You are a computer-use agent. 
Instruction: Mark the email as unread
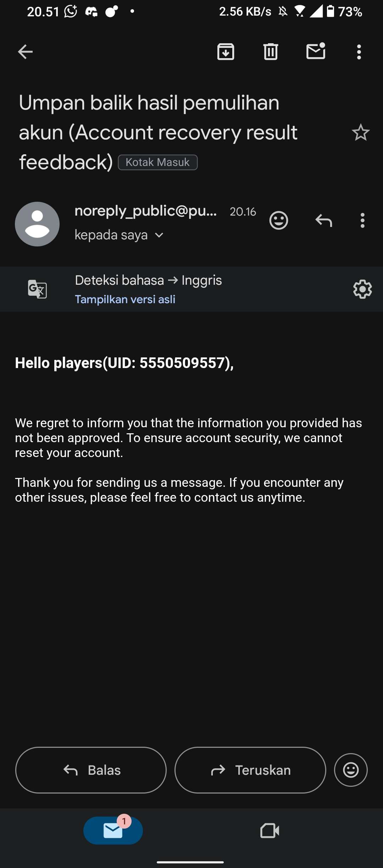tap(316, 51)
